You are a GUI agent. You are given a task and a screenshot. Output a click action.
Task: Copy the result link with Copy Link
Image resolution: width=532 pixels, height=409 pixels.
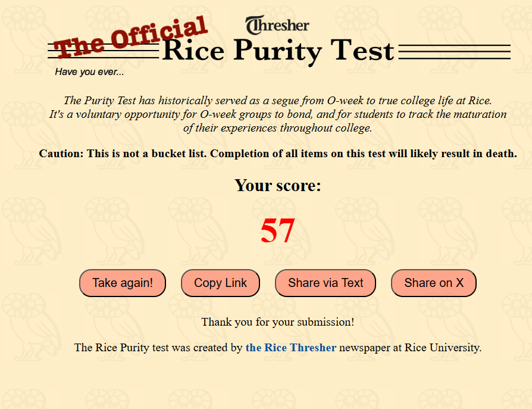pyautogui.click(x=220, y=283)
